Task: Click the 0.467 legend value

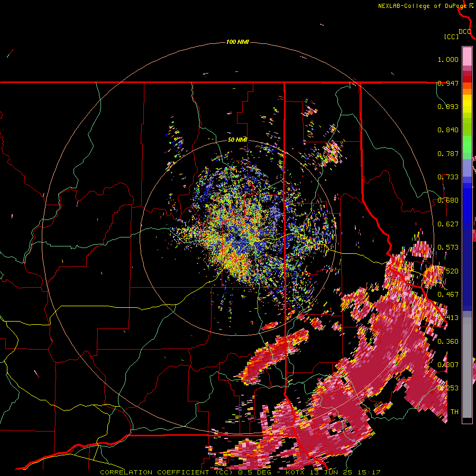Action: point(448,295)
